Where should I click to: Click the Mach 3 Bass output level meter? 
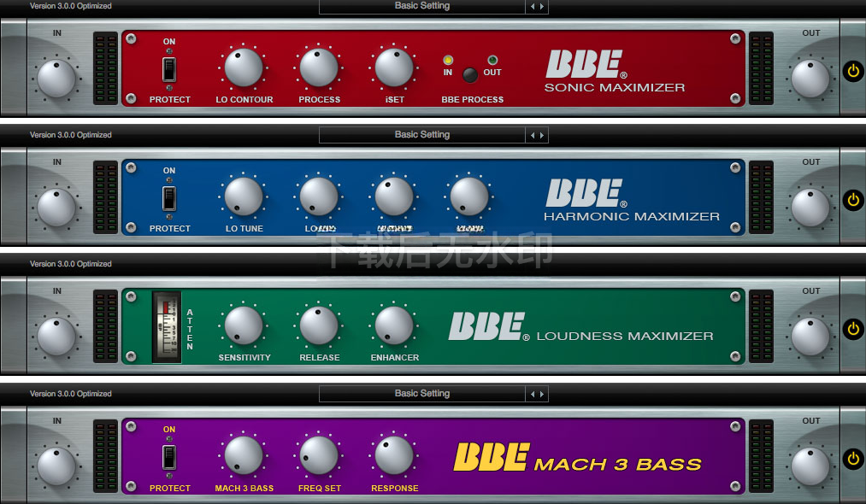point(761,456)
